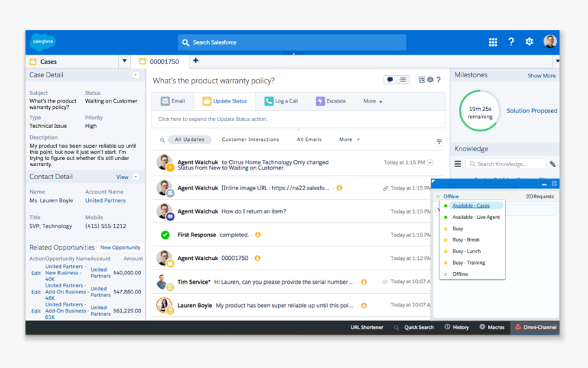Click the New Opportunity button
588x368 pixels.
point(120,248)
